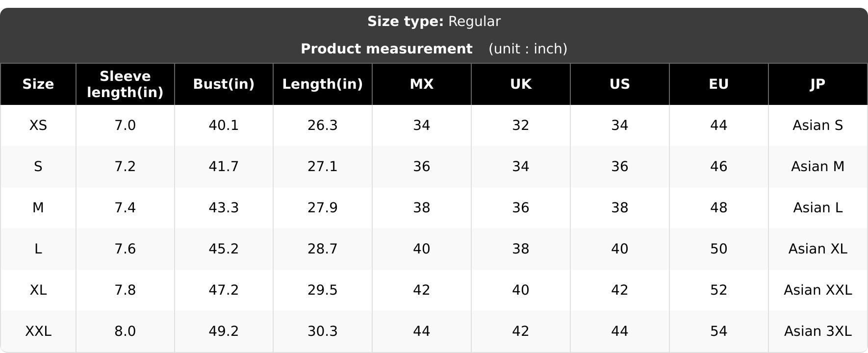Select the Length(in) column header
This screenshot has width=868, height=353.
click(x=323, y=84)
